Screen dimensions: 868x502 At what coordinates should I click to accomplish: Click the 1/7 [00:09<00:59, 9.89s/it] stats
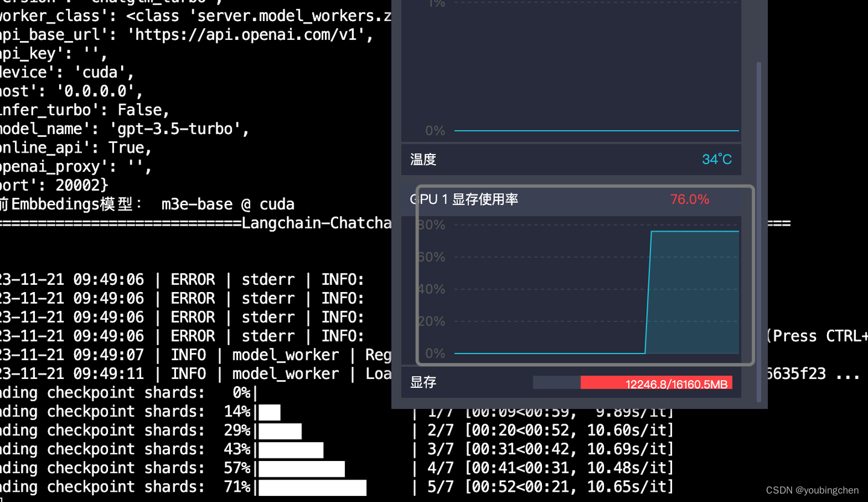click(x=550, y=412)
